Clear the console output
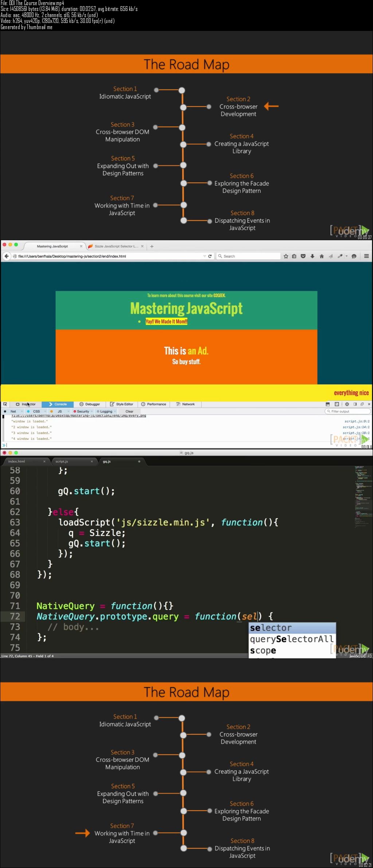The width and height of the screenshot is (373, 868). pyautogui.click(x=129, y=411)
